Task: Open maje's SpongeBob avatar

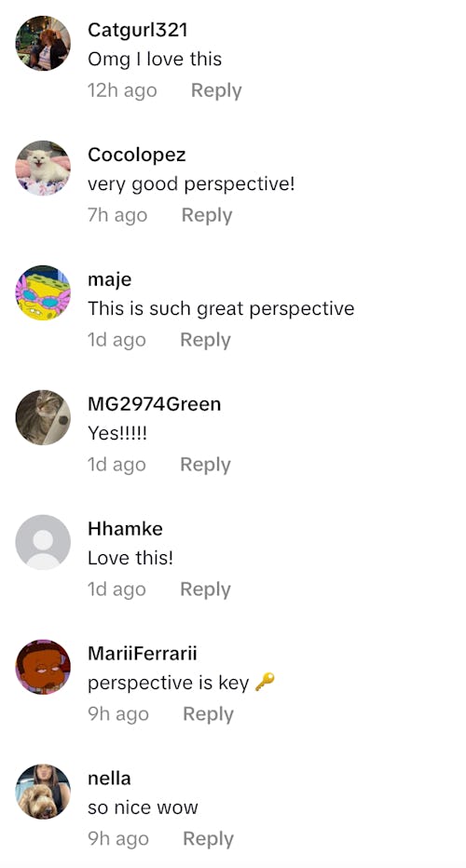Action: 43,292
